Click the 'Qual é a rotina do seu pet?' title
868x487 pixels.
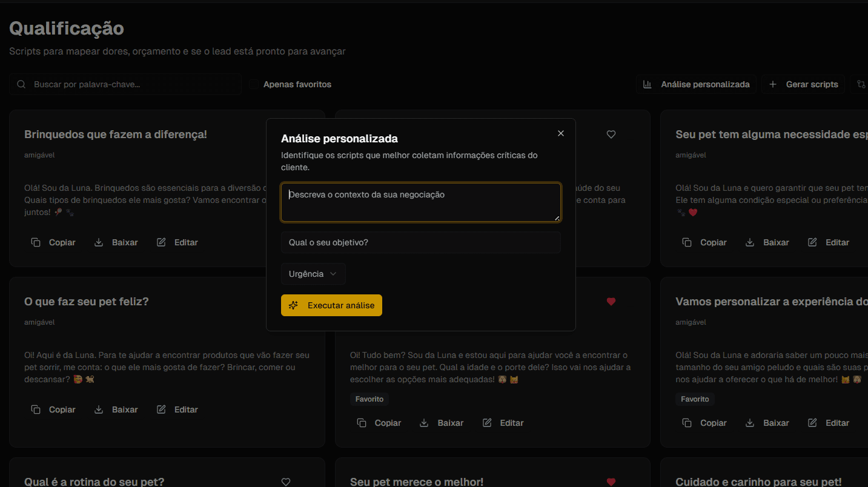(x=94, y=482)
